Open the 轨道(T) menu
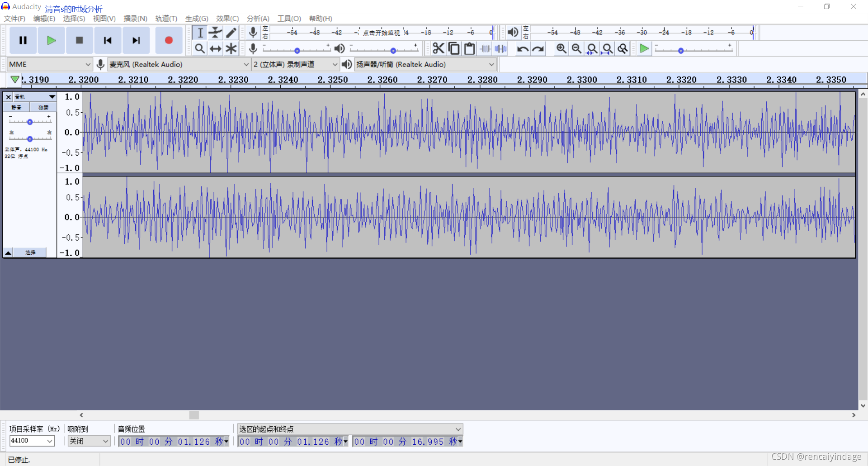 [x=166, y=19]
